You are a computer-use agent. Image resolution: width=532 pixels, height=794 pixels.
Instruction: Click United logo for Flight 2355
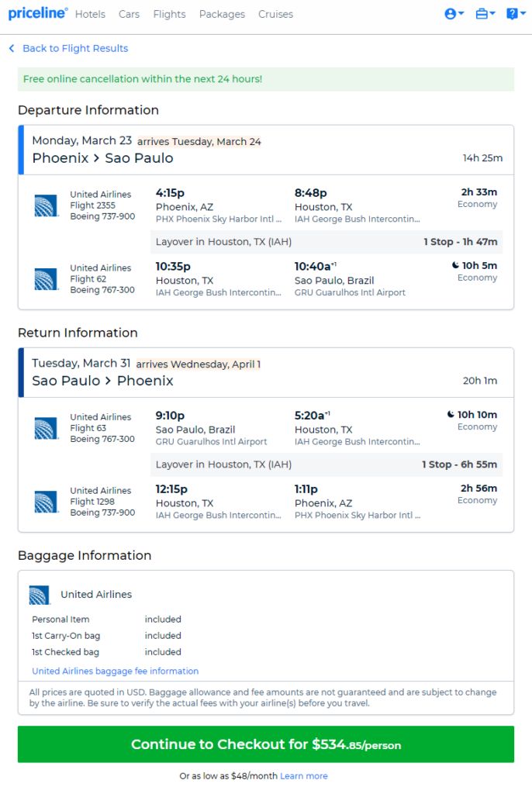point(46,205)
